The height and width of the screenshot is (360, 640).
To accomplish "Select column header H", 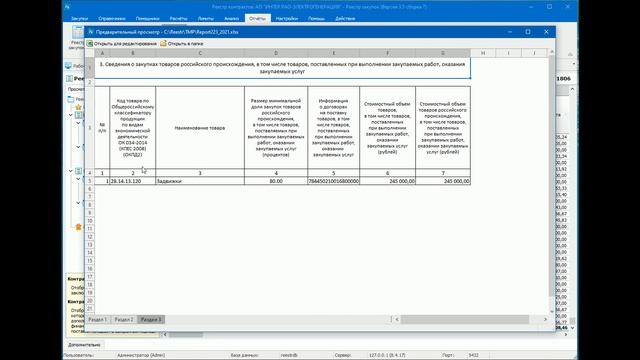I will (483, 53).
